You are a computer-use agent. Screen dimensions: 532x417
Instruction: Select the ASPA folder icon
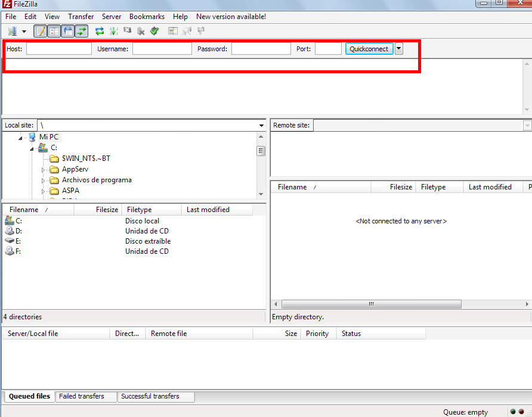click(x=54, y=191)
